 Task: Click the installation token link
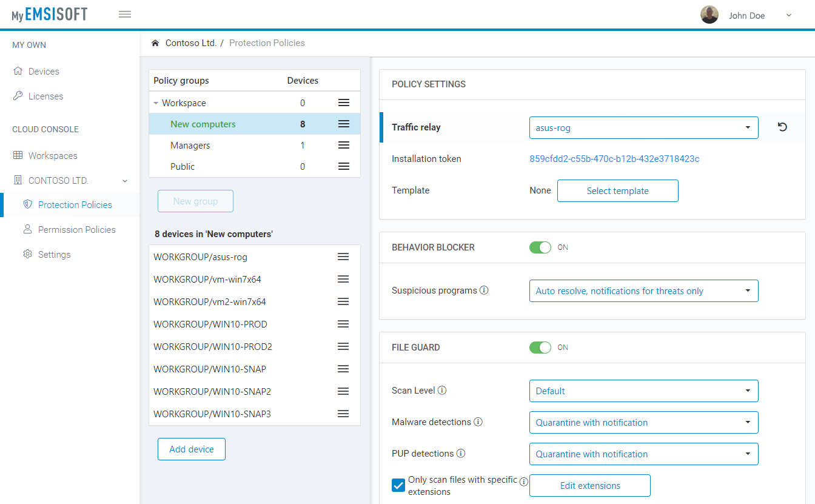pyautogui.click(x=614, y=159)
